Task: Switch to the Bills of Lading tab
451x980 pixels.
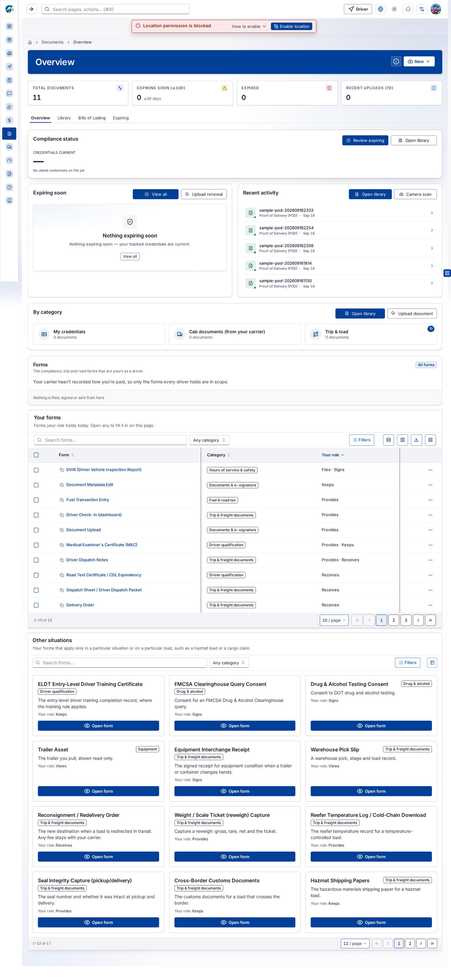Action: pyautogui.click(x=92, y=118)
